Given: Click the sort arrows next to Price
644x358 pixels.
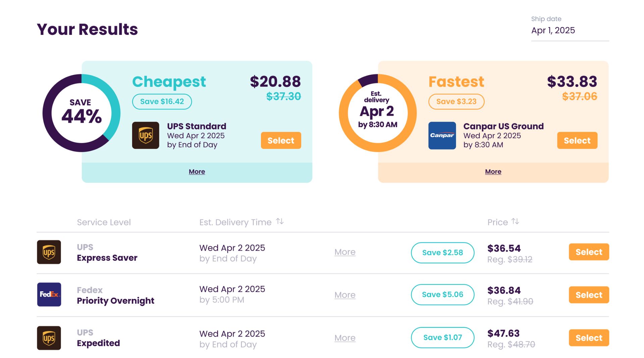Looking at the screenshot, I should tap(516, 221).
